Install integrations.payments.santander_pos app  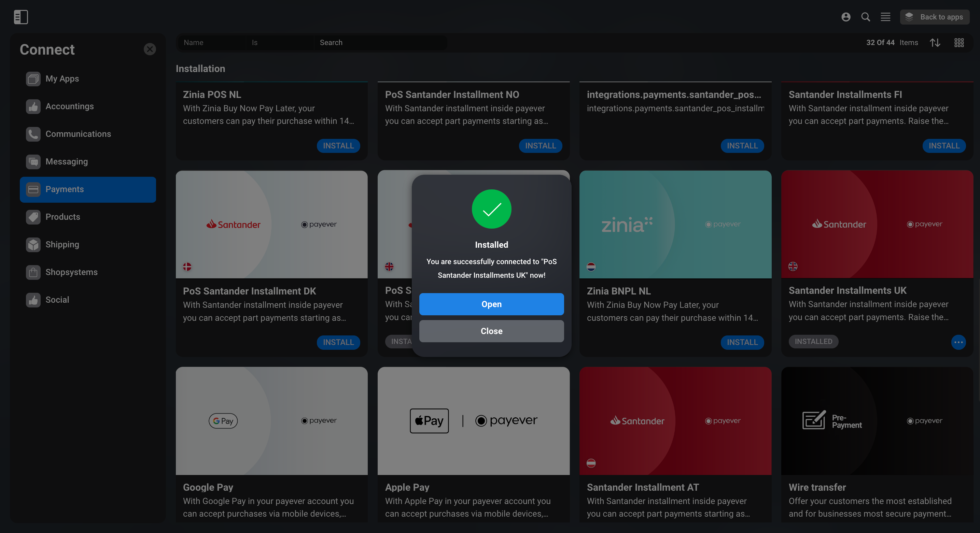[x=742, y=146]
